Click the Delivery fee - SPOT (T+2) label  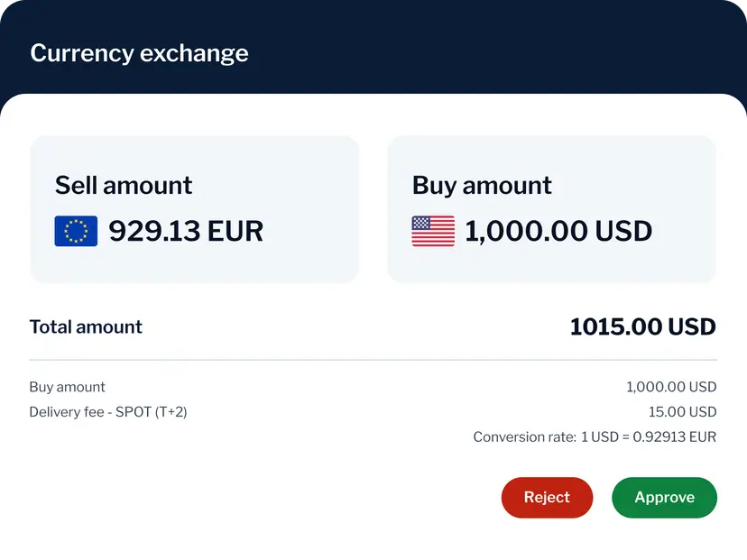coord(108,412)
